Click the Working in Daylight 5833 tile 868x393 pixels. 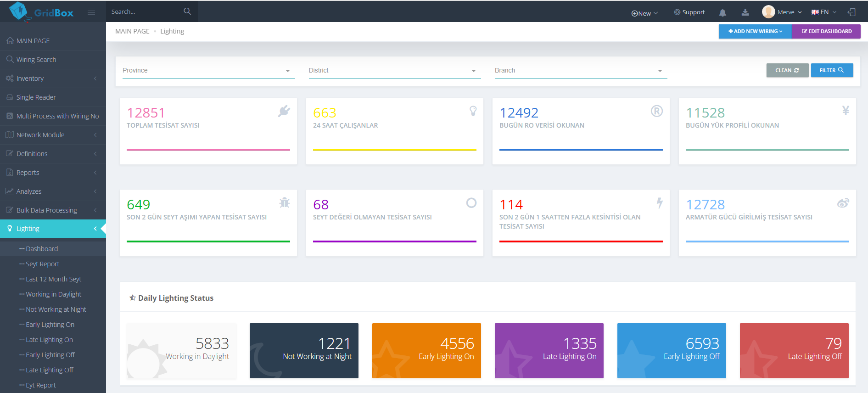click(x=182, y=351)
